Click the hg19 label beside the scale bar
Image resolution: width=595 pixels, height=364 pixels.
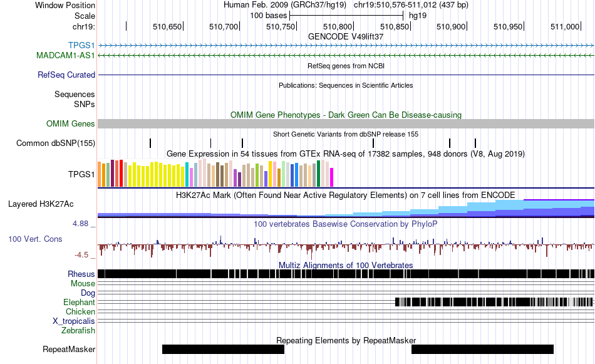click(418, 16)
